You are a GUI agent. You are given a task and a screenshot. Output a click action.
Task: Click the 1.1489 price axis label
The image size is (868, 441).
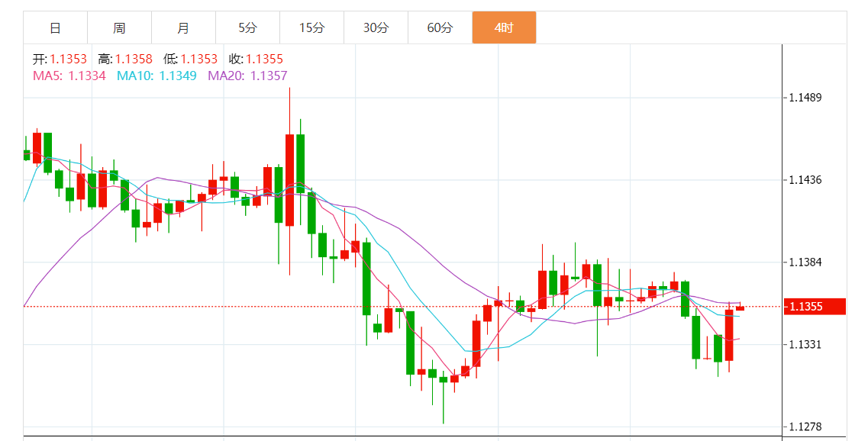[805, 98]
